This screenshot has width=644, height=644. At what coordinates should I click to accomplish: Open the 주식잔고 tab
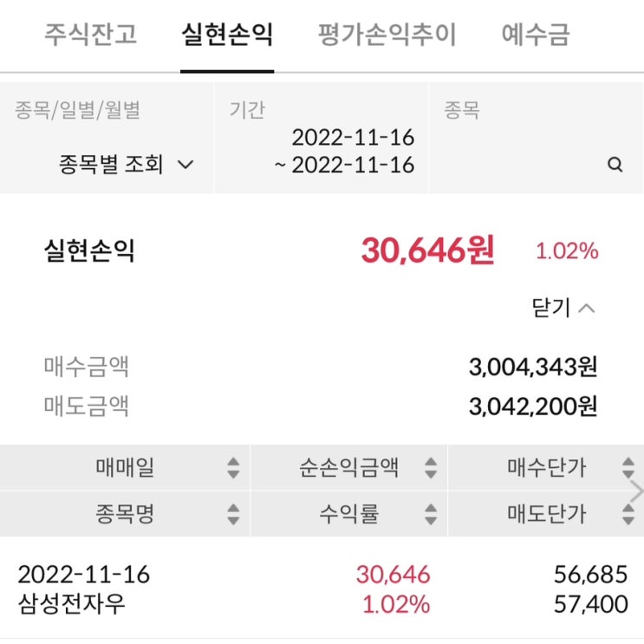click(x=90, y=36)
